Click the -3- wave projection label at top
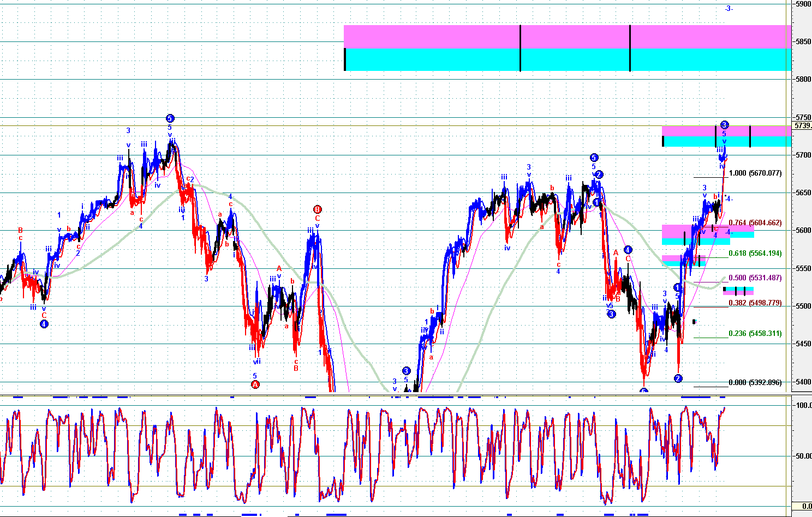The height and width of the screenshot is (517, 812). (x=729, y=8)
